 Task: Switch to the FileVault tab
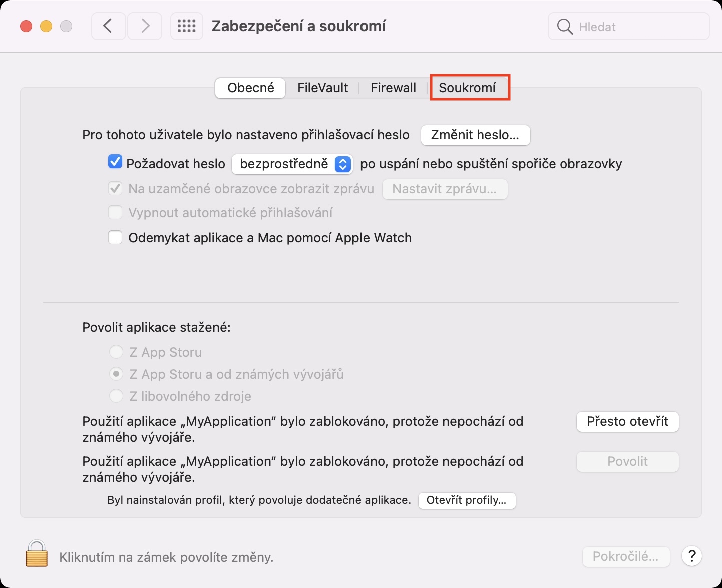click(322, 88)
